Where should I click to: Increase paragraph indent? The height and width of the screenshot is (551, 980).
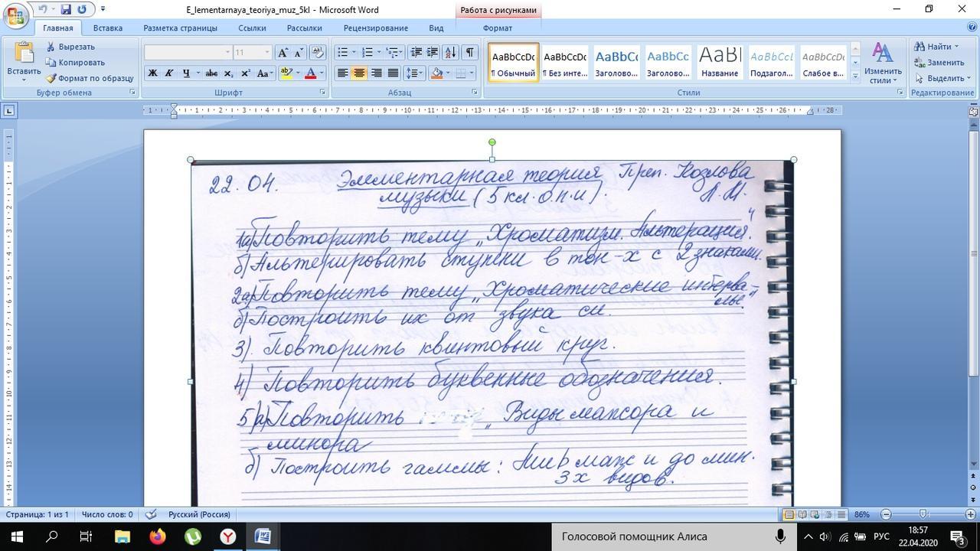432,52
